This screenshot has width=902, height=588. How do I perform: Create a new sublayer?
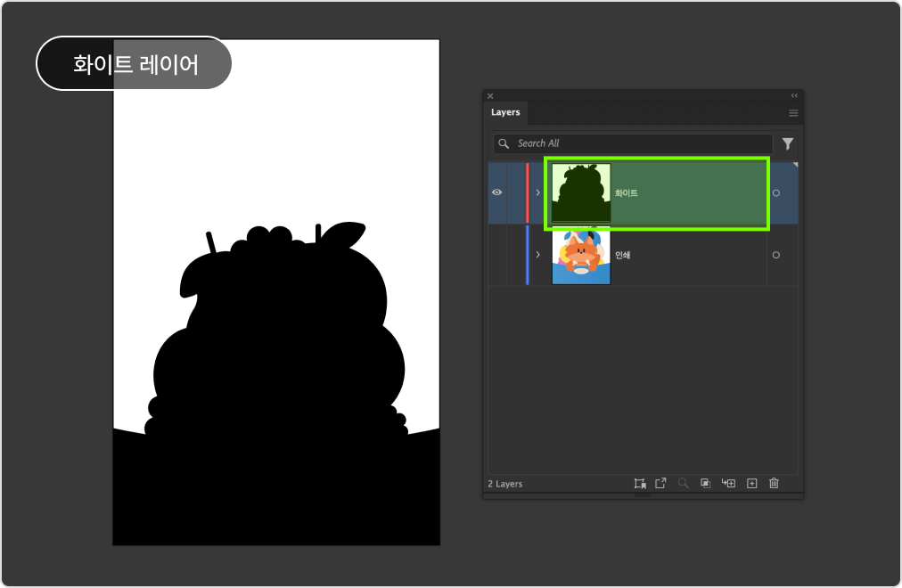(x=728, y=483)
